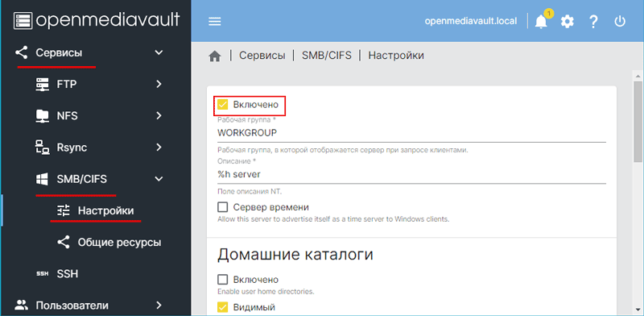
Task: Click the SMB/CIFS Windows icon
Action: click(x=43, y=179)
